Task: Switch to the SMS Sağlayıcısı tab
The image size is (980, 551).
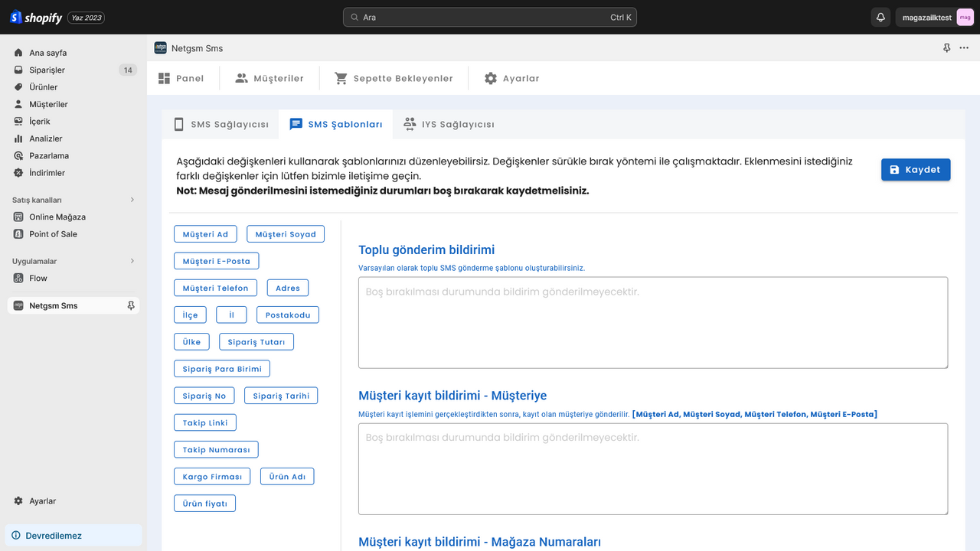Action: pyautogui.click(x=220, y=124)
